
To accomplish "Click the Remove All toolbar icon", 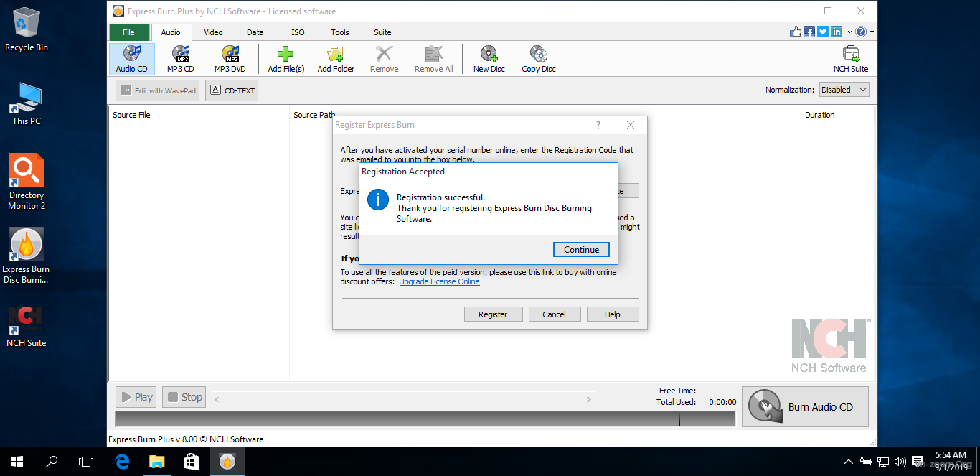I will [433, 59].
